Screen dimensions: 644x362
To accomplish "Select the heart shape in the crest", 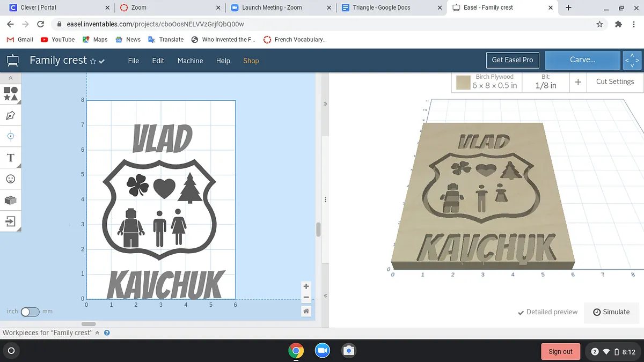I will click(164, 188).
